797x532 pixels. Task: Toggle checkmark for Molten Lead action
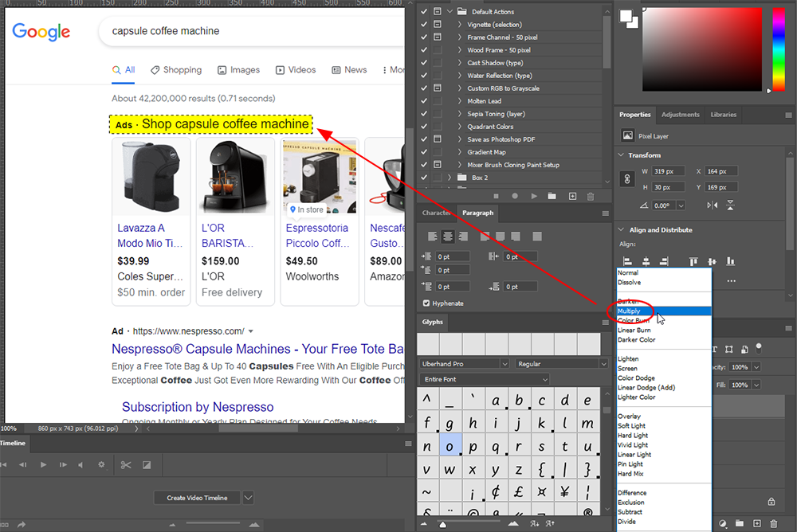pos(424,100)
